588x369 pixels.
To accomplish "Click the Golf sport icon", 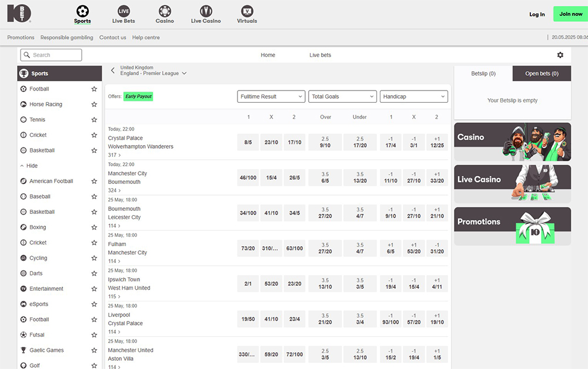I will pos(24,365).
